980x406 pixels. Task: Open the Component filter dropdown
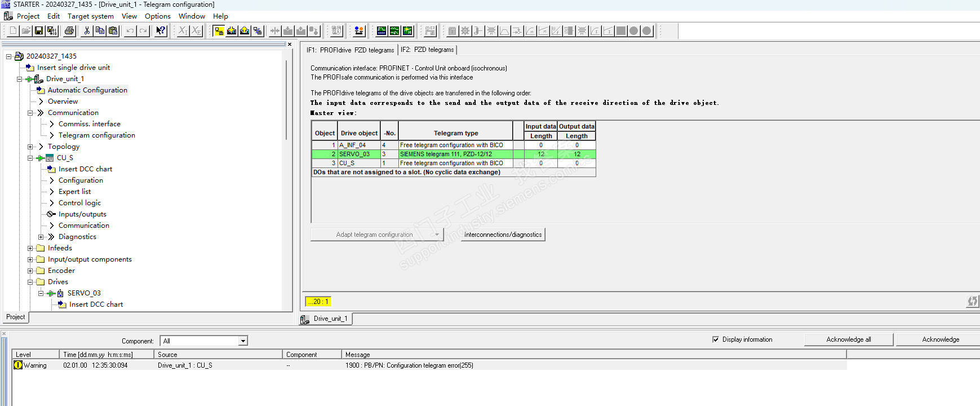coord(243,341)
